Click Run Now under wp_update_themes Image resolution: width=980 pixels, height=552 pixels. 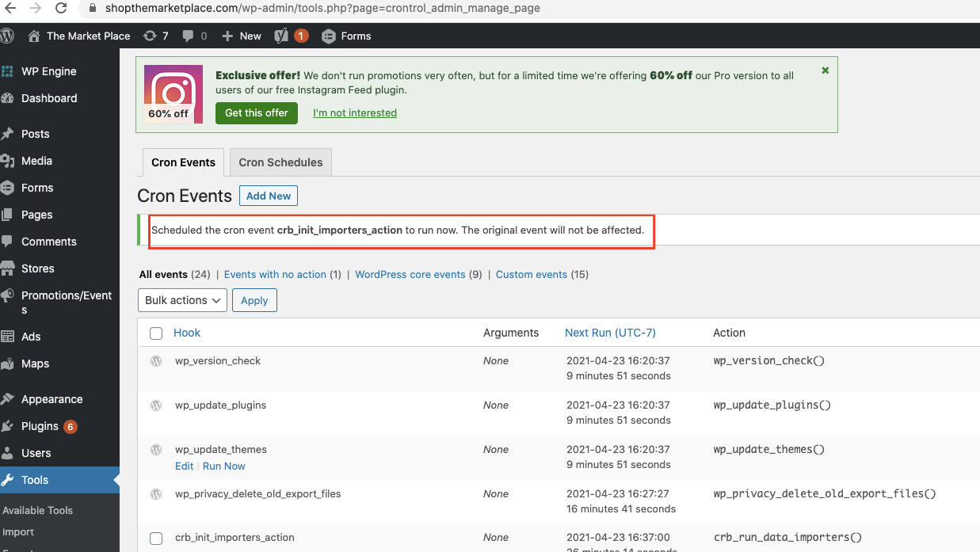click(x=223, y=466)
